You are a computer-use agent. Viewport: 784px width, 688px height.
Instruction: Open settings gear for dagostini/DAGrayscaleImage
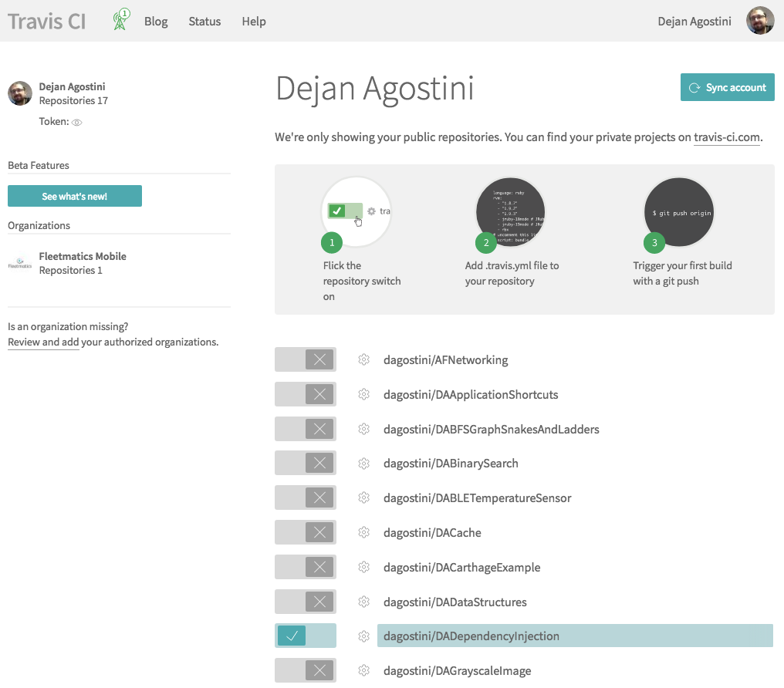point(363,671)
